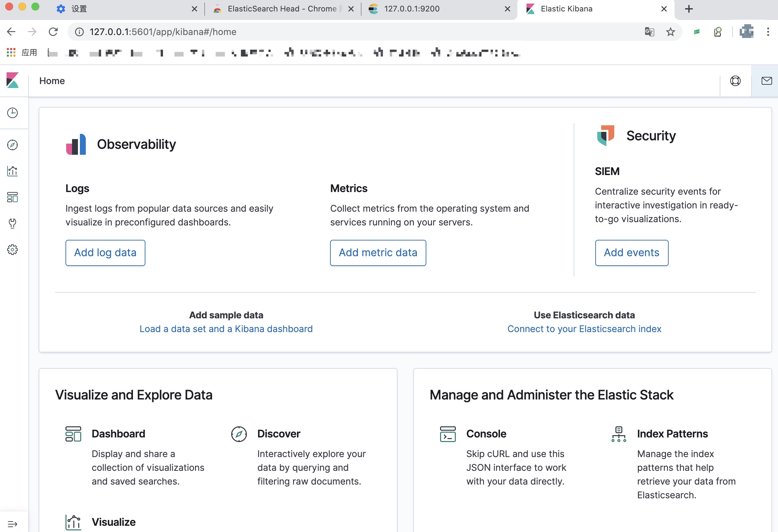778x532 pixels.
Task: Click the Use Elasticsearch data heading
Action: (584, 315)
